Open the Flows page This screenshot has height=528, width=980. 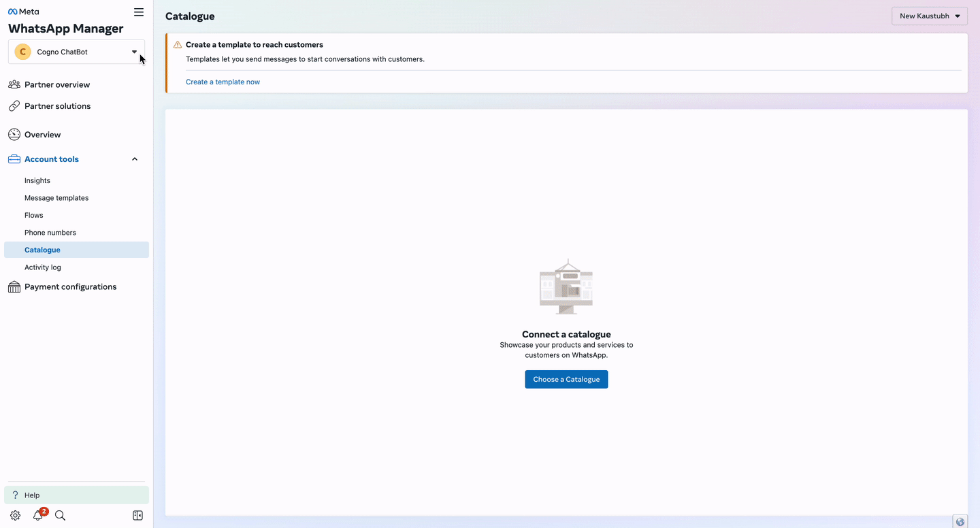click(x=34, y=215)
